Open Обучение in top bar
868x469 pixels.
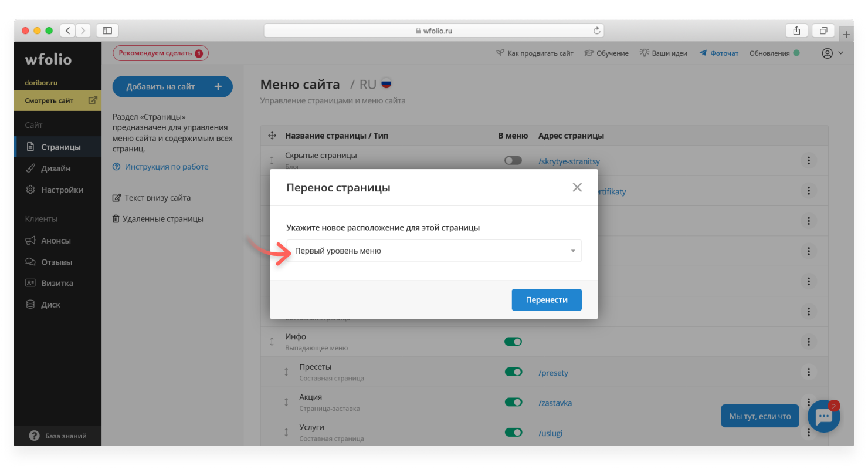[606, 53]
